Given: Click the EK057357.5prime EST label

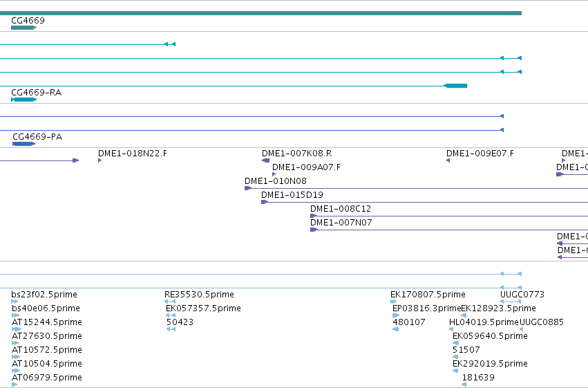Looking at the screenshot, I should click(x=203, y=308).
